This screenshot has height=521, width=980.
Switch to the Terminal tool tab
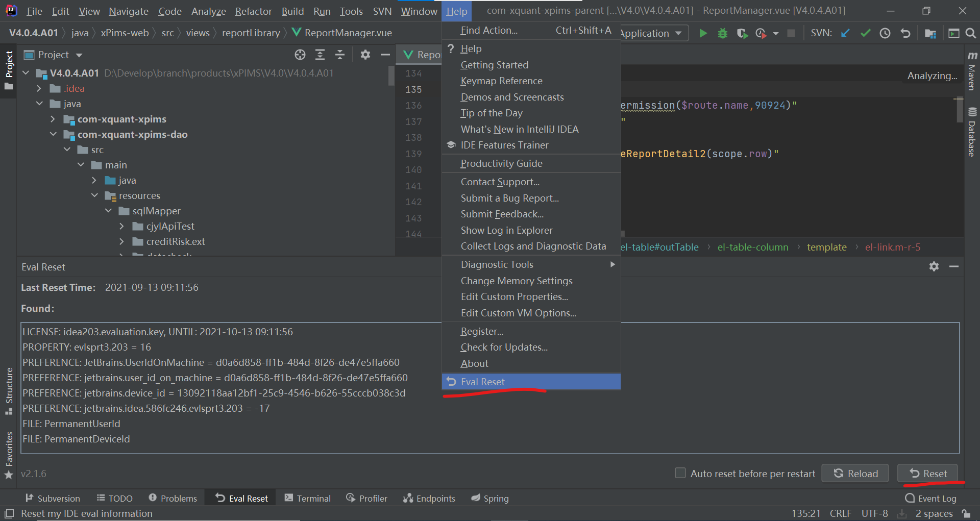308,498
